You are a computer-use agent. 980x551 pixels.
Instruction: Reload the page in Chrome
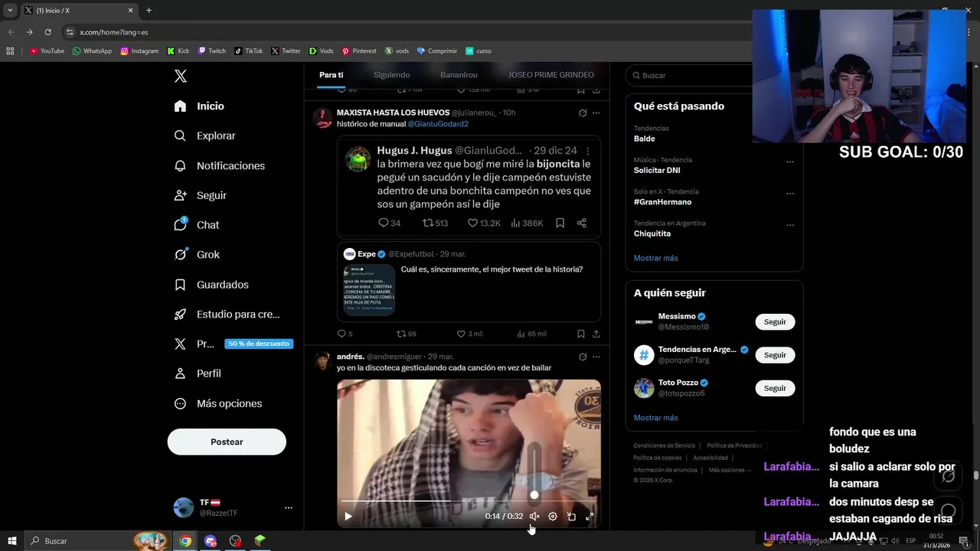click(47, 32)
